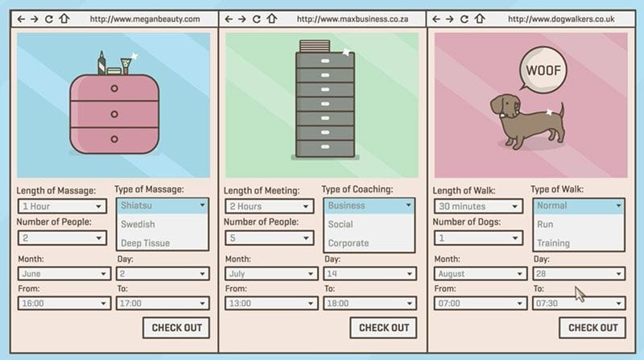Open the Number of Dogs dropdown

pyautogui.click(x=478, y=238)
